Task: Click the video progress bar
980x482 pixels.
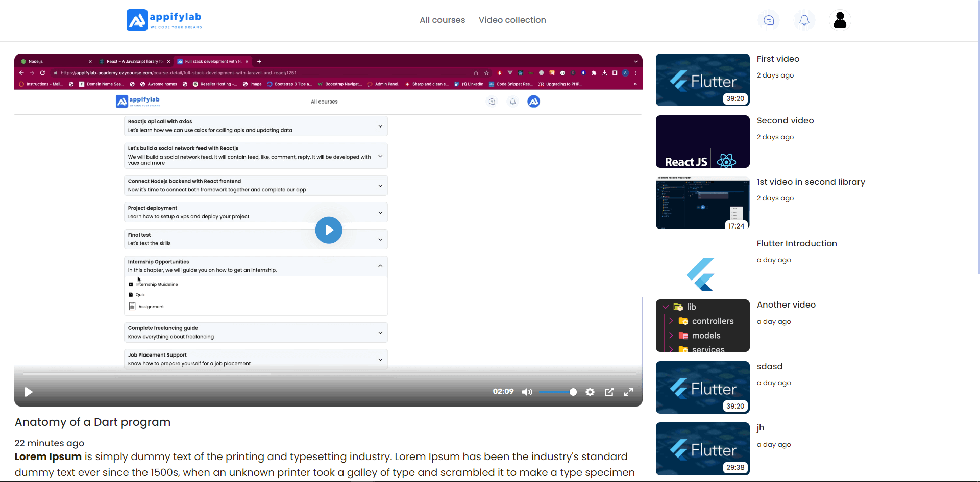Action: pos(329,374)
